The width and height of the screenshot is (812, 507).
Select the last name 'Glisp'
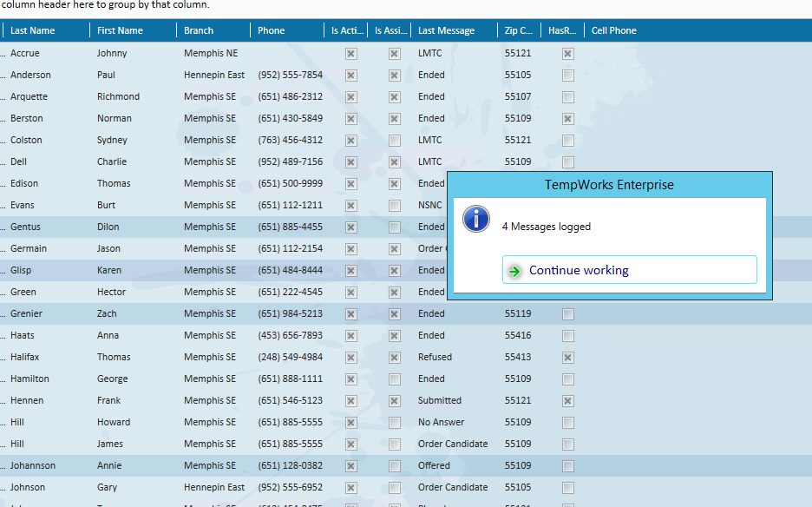coord(21,271)
